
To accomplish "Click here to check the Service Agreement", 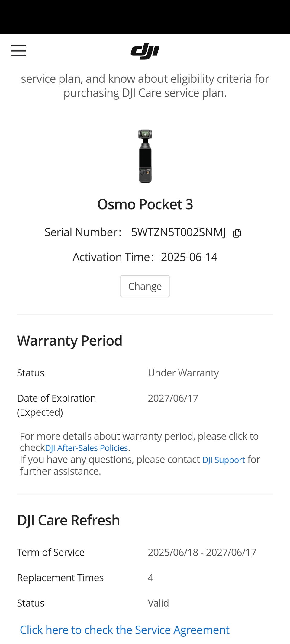I will [x=124, y=630].
